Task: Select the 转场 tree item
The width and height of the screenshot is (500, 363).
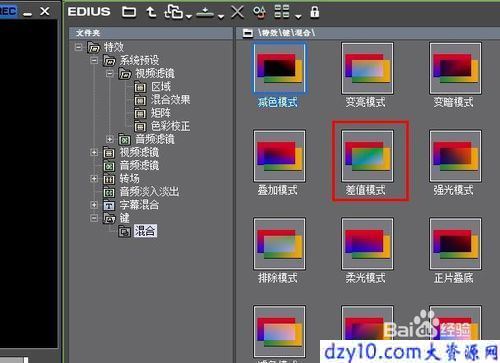Action: pyautogui.click(x=129, y=179)
